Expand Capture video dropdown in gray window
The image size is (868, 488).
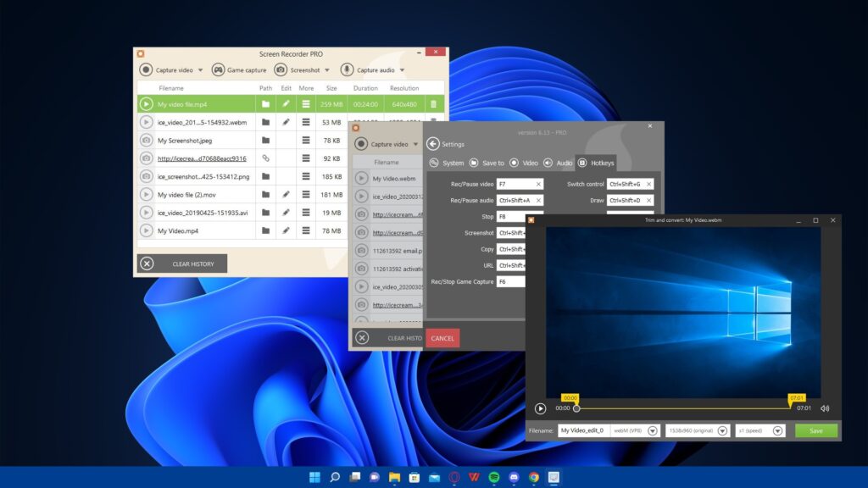coord(415,144)
